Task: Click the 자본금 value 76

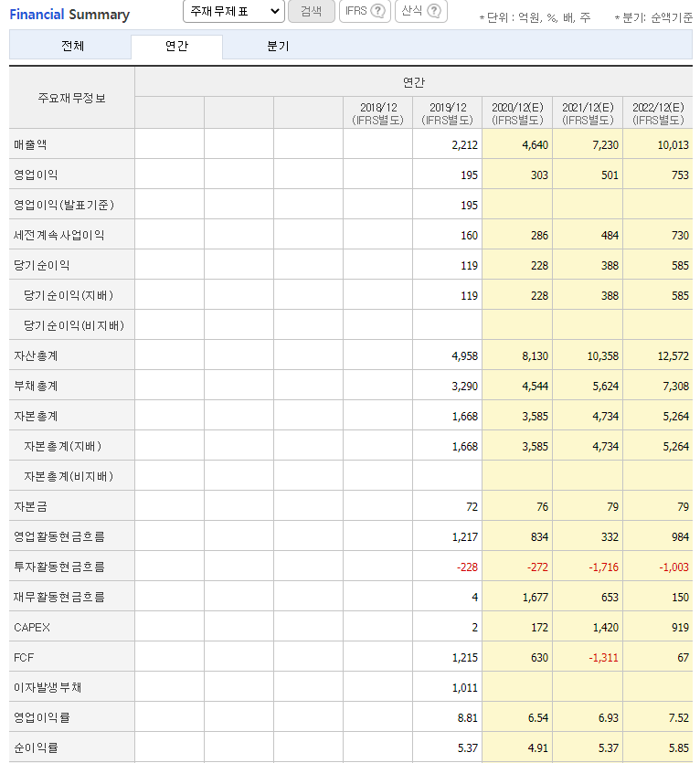Action: pos(542,507)
